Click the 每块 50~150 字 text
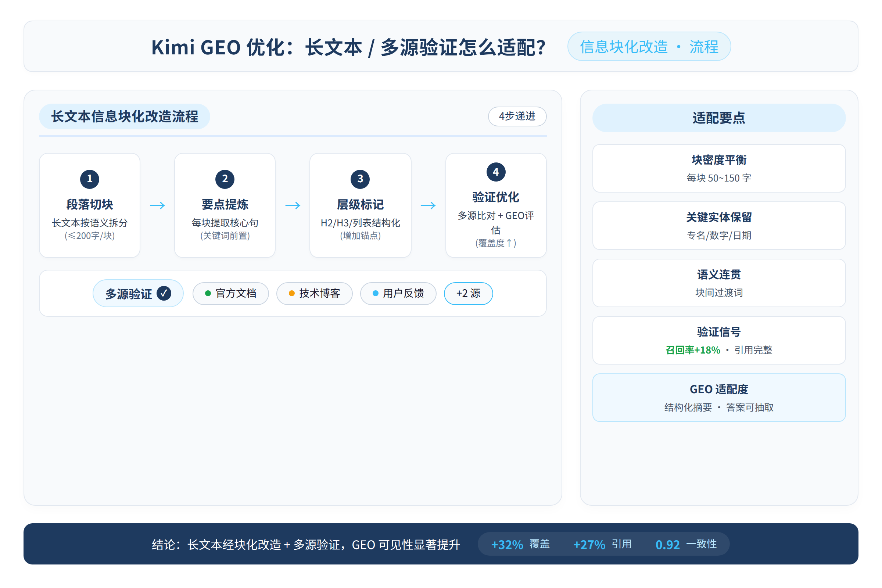Viewport: 882px width, 588px height. (719, 178)
